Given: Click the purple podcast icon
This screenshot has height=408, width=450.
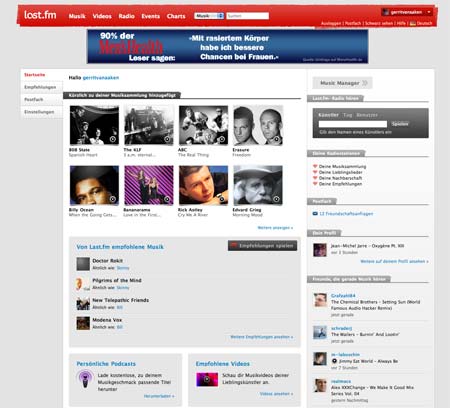Looking at the screenshot, I should pos(85,379).
